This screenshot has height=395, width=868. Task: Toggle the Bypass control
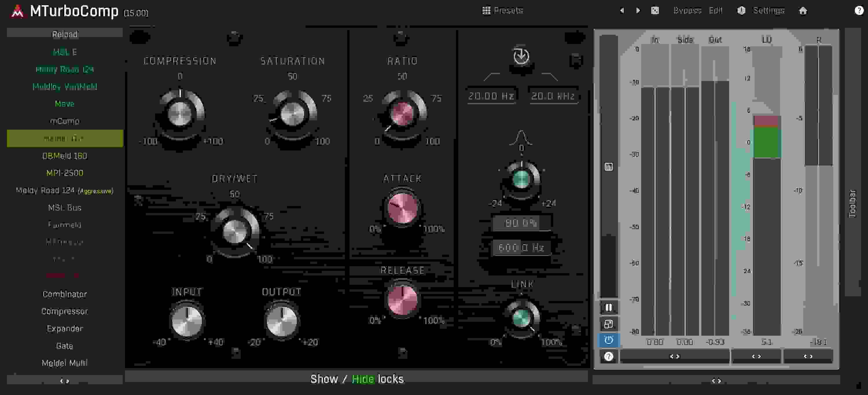pos(687,10)
